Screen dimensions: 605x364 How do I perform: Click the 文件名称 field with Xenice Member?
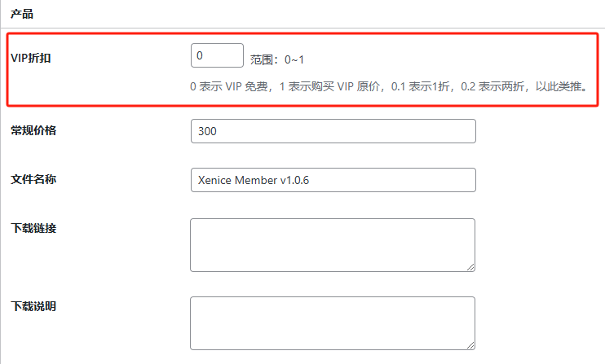(332, 180)
